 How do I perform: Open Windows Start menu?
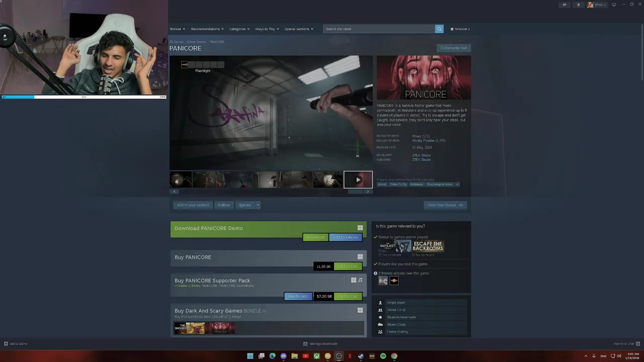[250, 356]
